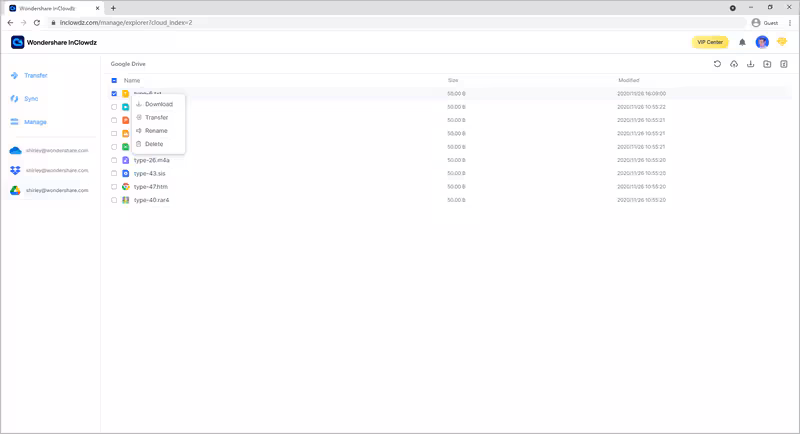Choose Delete from the context menu
The image size is (800, 434).
[158, 144]
